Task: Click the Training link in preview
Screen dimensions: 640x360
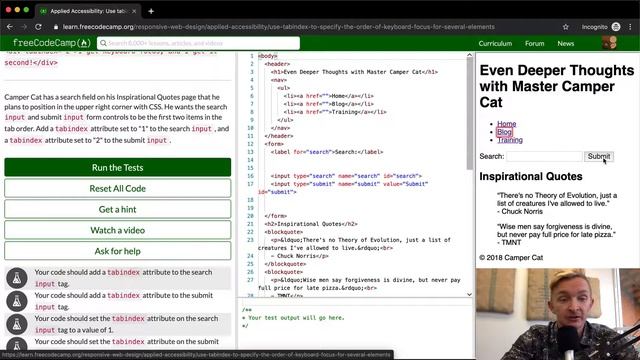Action: 510,140
